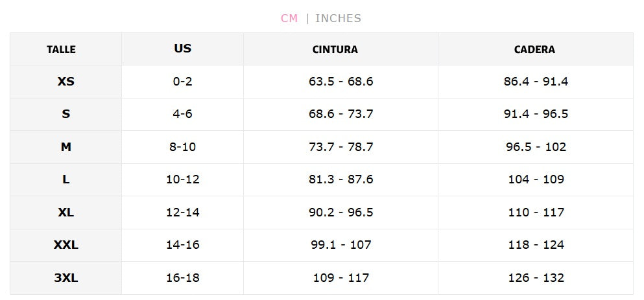644x300 pixels.
Task: Click waist value 63.5 - 68.6
Action: pos(340,82)
